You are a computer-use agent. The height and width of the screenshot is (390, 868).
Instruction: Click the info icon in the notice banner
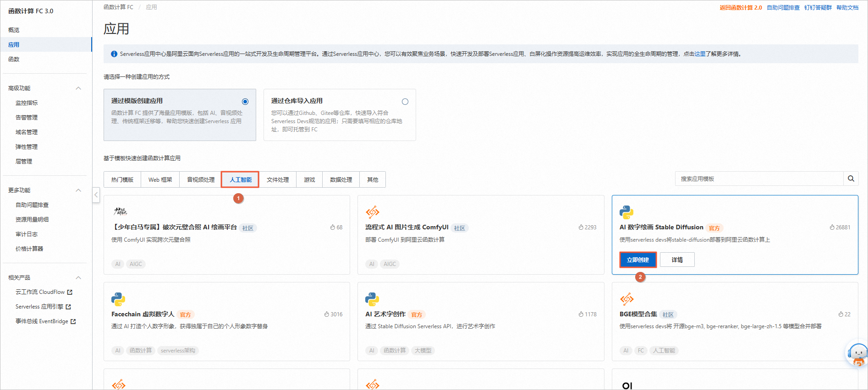tap(114, 54)
